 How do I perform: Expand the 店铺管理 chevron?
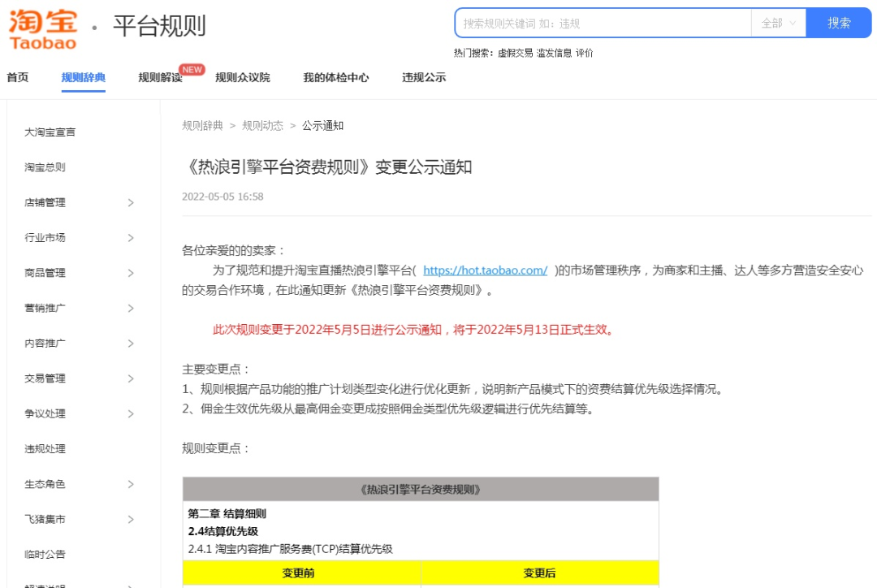pos(130,202)
